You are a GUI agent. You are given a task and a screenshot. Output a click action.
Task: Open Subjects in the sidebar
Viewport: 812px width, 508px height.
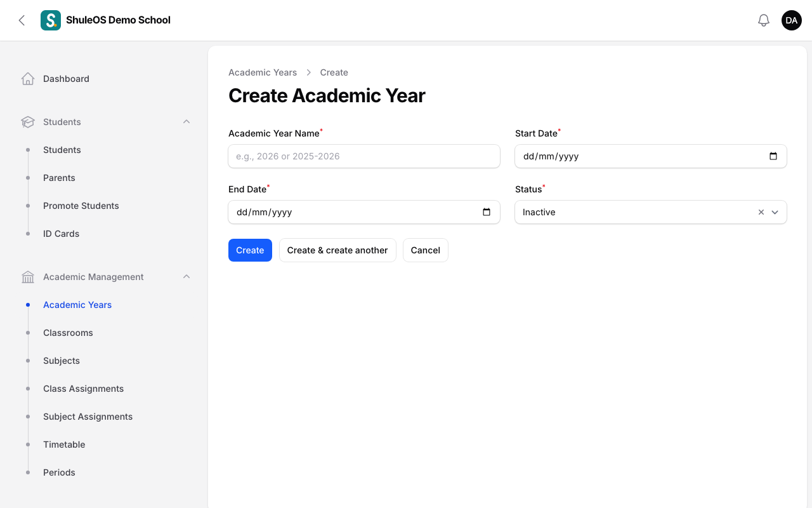tap(104, 361)
